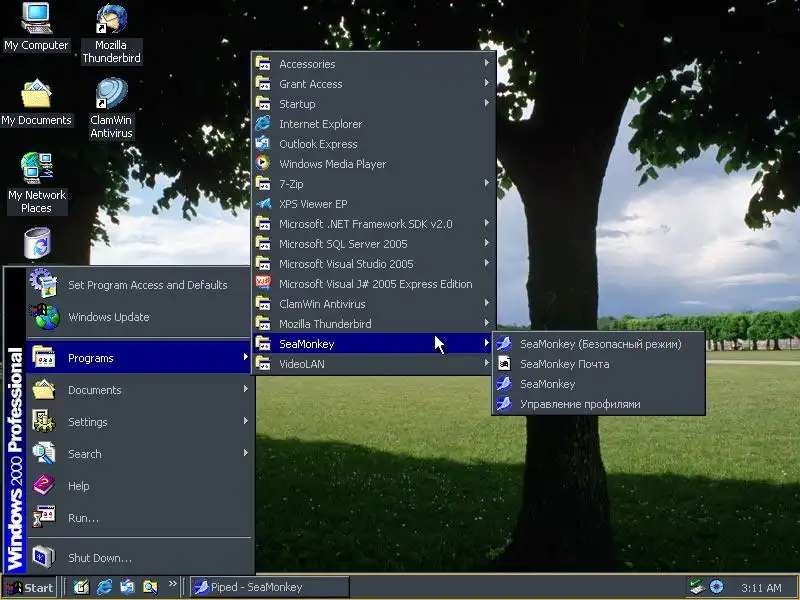The width and height of the screenshot is (800, 600).
Task: Click the XPS Viewer EP icon
Action: click(263, 204)
